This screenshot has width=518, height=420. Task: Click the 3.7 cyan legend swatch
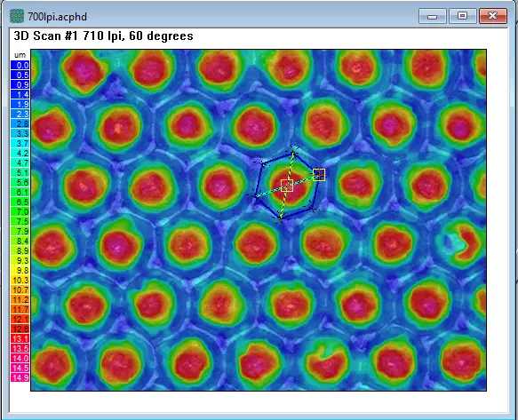pos(20,143)
